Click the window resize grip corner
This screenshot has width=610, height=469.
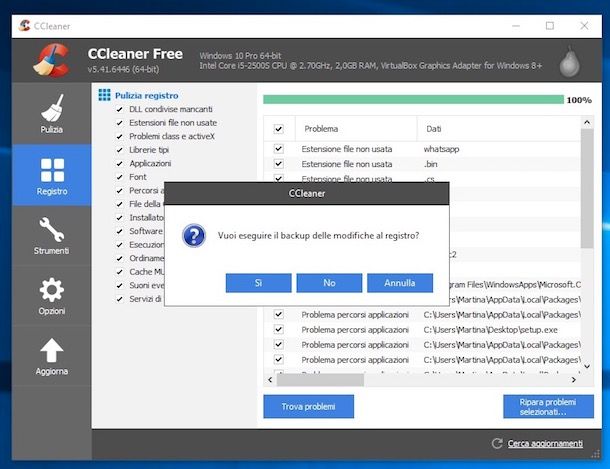point(596,454)
